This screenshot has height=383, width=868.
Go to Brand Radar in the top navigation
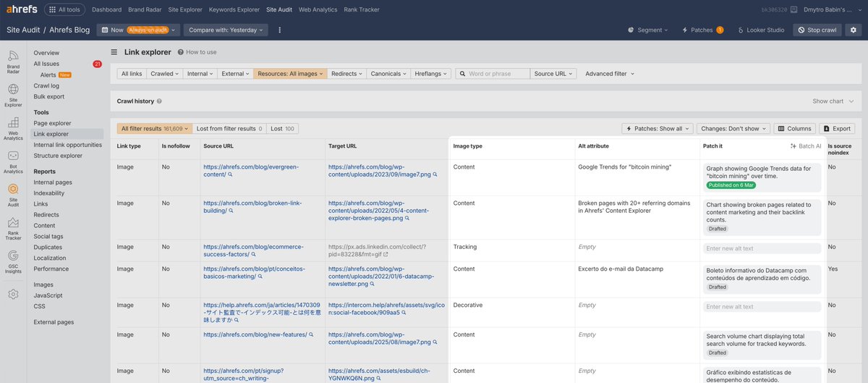145,9
